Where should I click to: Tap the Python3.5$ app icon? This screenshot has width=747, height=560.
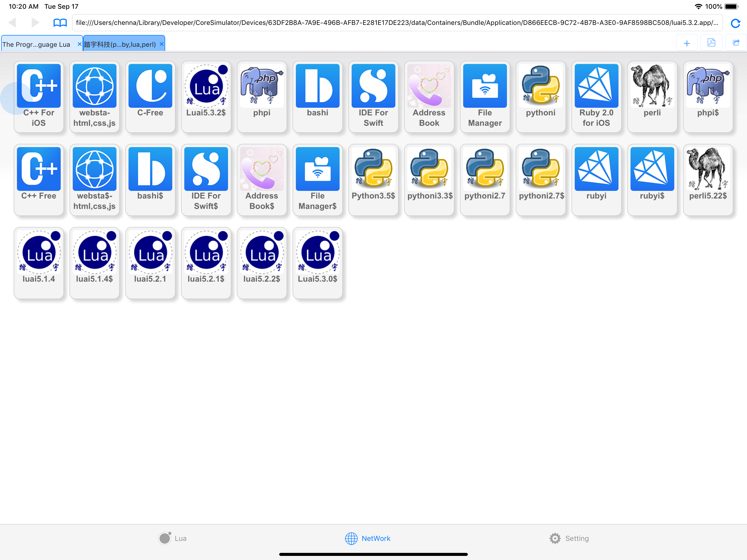tap(373, 169)
